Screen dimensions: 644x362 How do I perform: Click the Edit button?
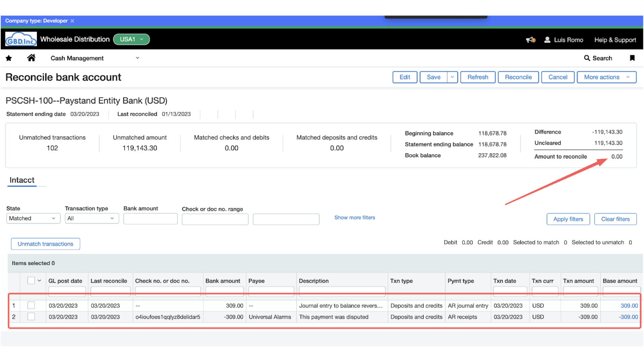(405, 77)
